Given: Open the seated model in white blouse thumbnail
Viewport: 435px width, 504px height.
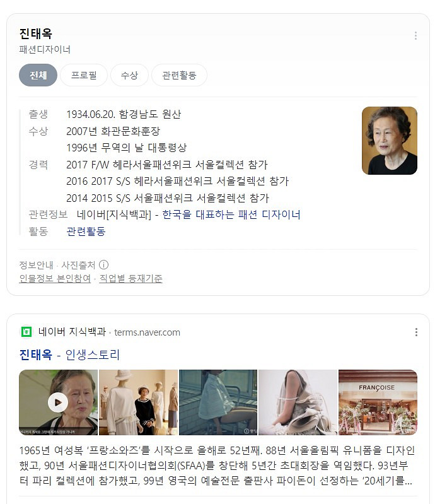Looking at the screenshot, I should 218,402.
